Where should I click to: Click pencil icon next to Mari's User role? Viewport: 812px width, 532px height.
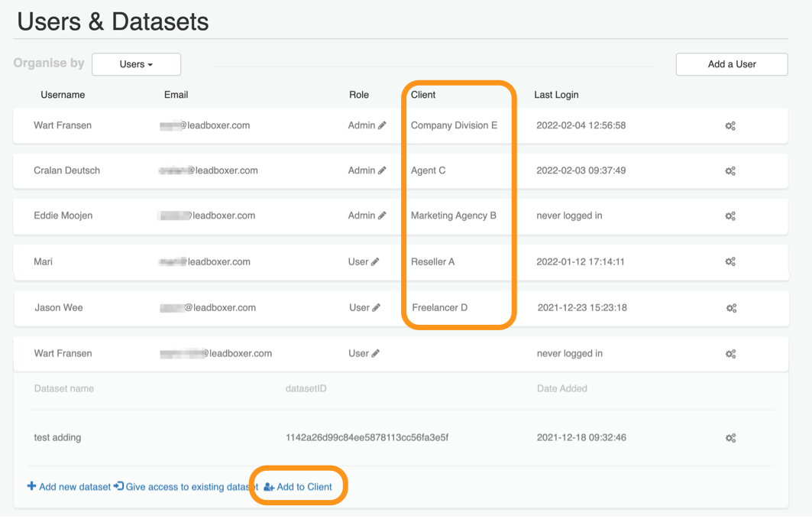pyautogui.click(x=375, y=261)
